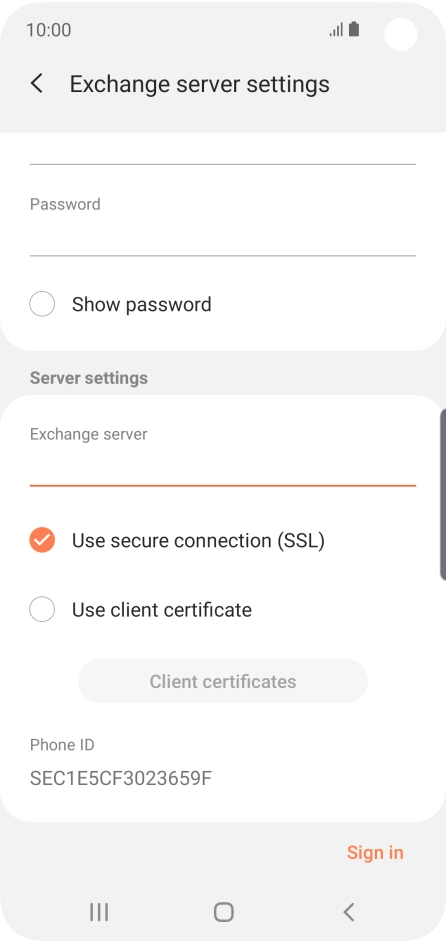Tap the battery status icon

tap(354, 29)
